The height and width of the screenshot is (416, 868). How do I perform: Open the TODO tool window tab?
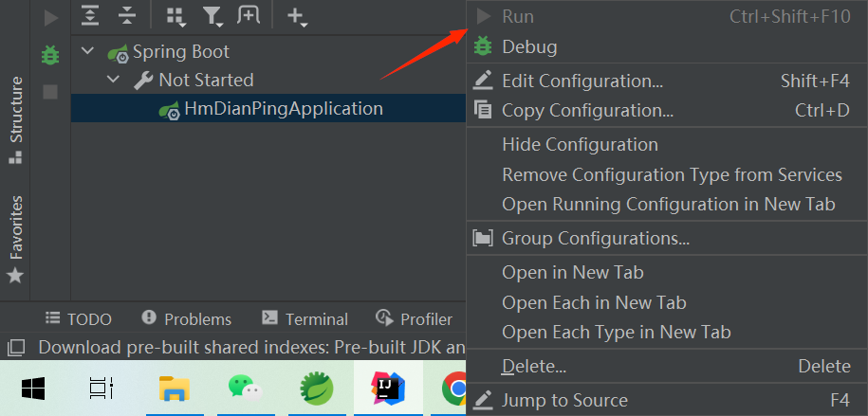79,318
